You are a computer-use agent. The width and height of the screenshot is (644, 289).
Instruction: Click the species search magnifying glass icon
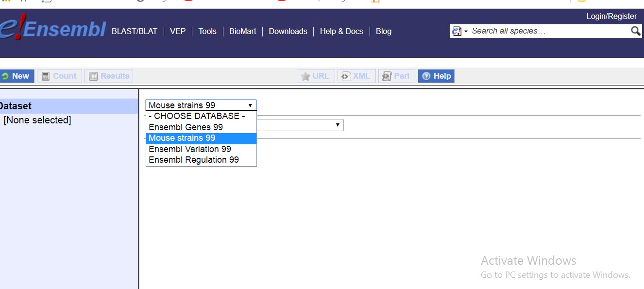tap(635, 31)
